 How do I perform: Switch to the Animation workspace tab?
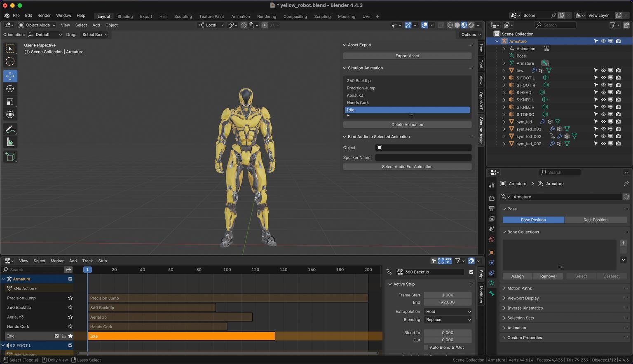240,16
